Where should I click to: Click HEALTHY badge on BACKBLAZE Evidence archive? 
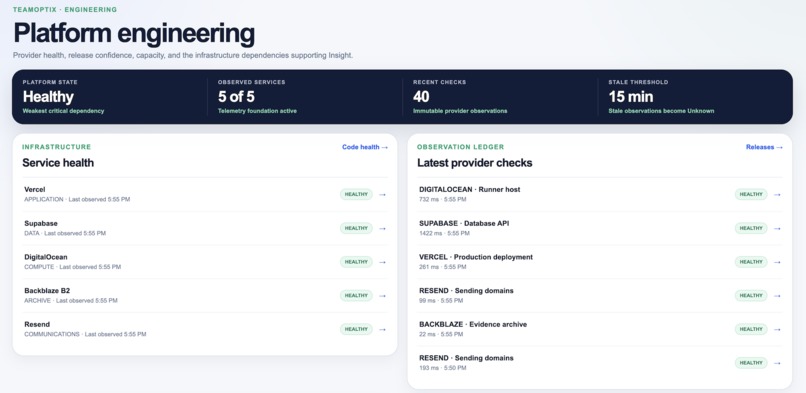click(x=751, y=329)
